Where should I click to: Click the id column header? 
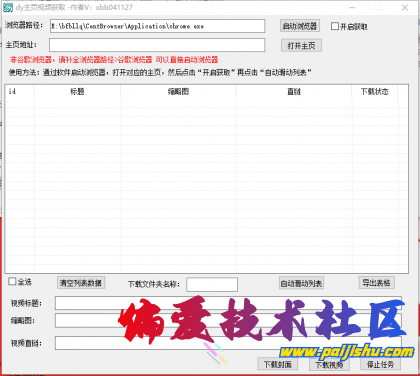coord(19,91)
